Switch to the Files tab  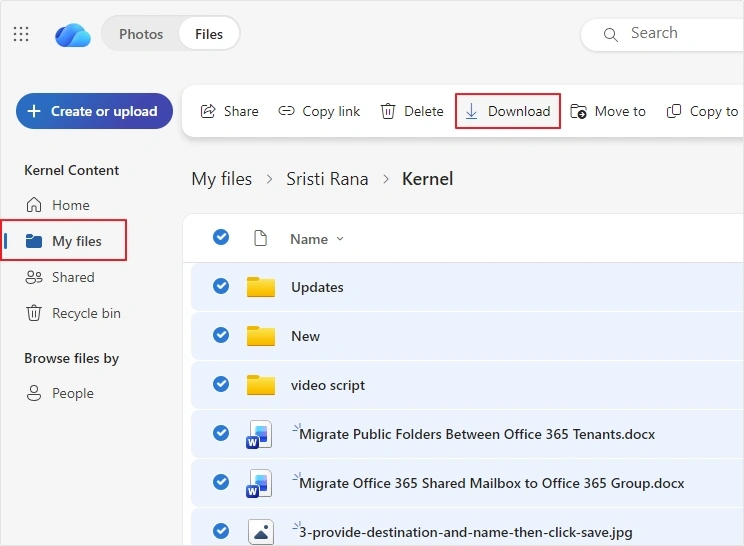(209, 34)
